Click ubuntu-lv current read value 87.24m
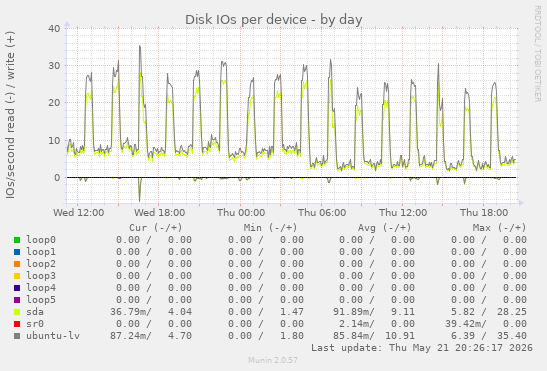This screenshot has width=547, height=371. click(130, 336)
